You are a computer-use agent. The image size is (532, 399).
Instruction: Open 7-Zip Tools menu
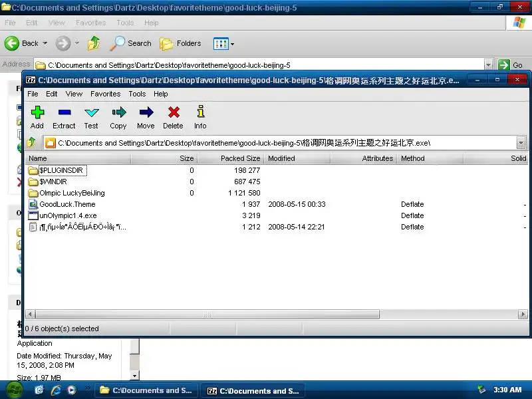(x=137, y=94)
